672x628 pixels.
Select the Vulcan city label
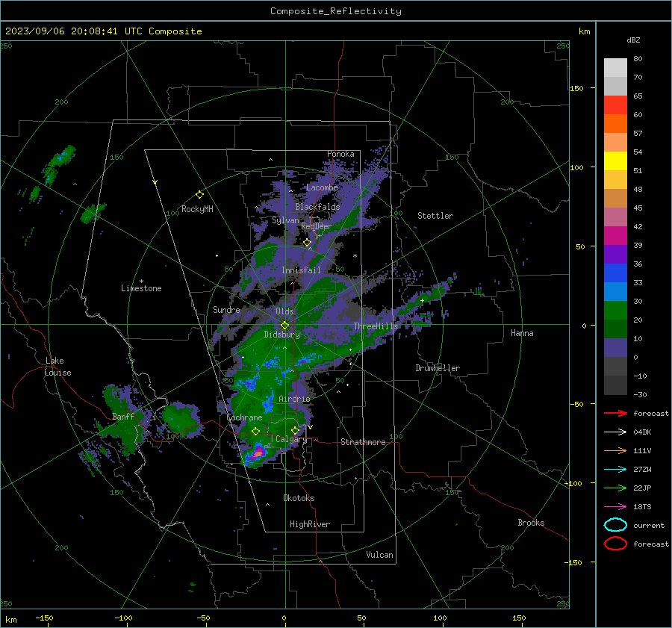379,555
